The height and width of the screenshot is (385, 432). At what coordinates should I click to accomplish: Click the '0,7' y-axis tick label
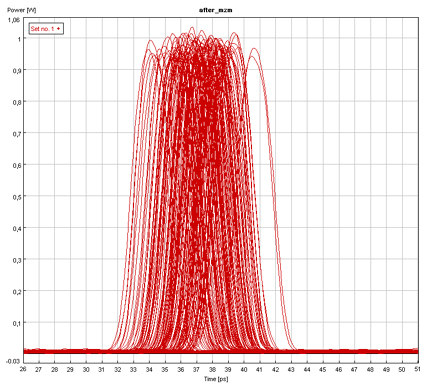[17, 134]
